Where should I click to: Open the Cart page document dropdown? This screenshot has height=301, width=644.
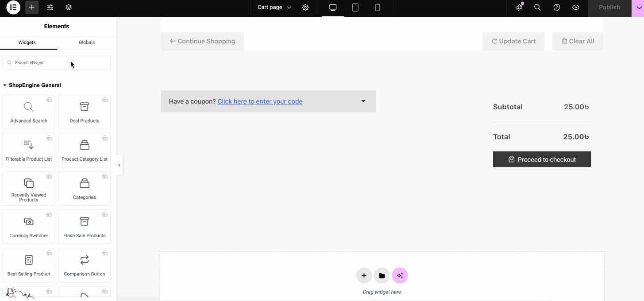pyautogui.click(x=274, y=8)
